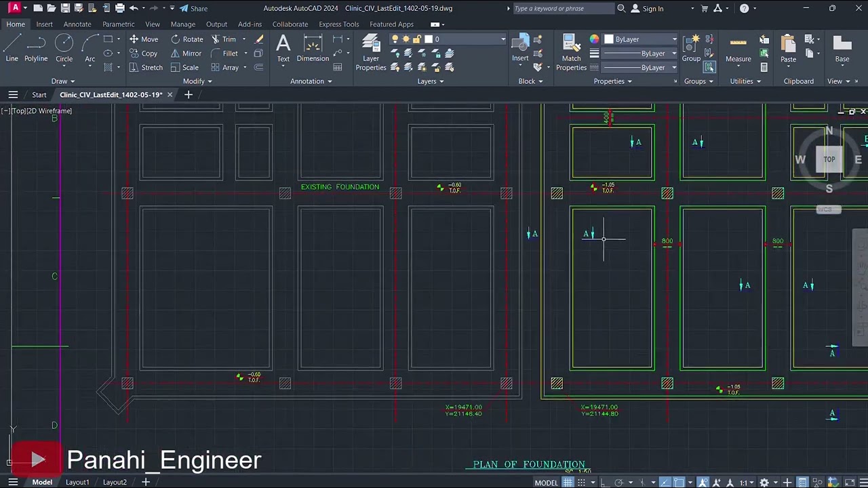The height and width of the screenshot is (488, 868).
Task: Use the Copy command in Modify
Action: 144,54
